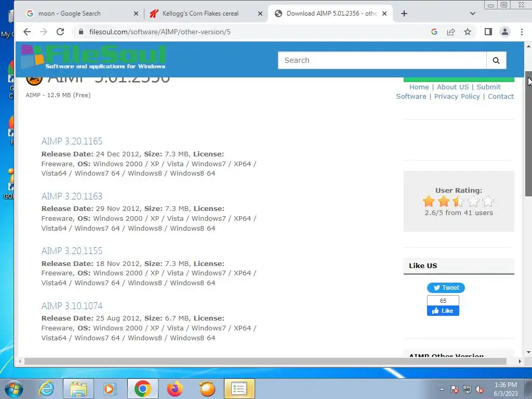Open the side panel icon
Screen dimensions: 532x399
488,32
